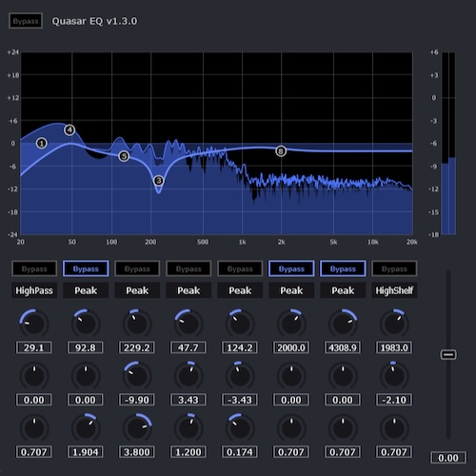Click the 29.1 frequency value field
Screen dimensions: 476x476
34,347
